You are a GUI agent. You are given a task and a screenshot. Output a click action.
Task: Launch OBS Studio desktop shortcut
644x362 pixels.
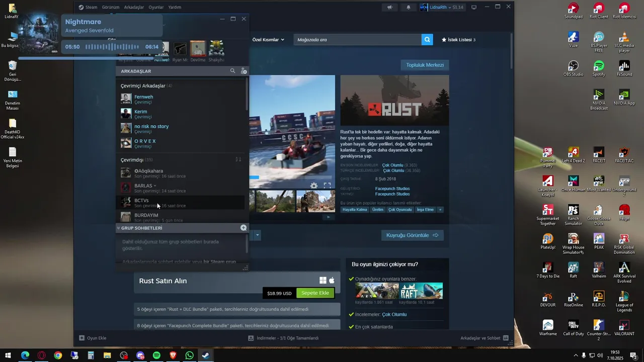(574, 68)
